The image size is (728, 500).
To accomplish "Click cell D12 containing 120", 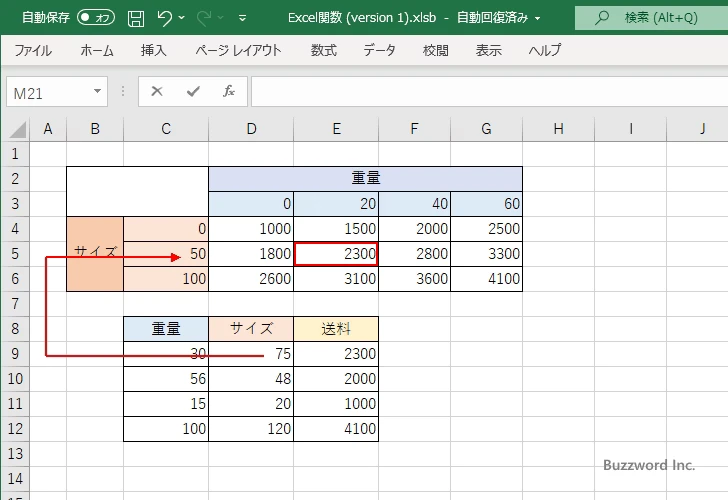I will (x=251, y=429).
